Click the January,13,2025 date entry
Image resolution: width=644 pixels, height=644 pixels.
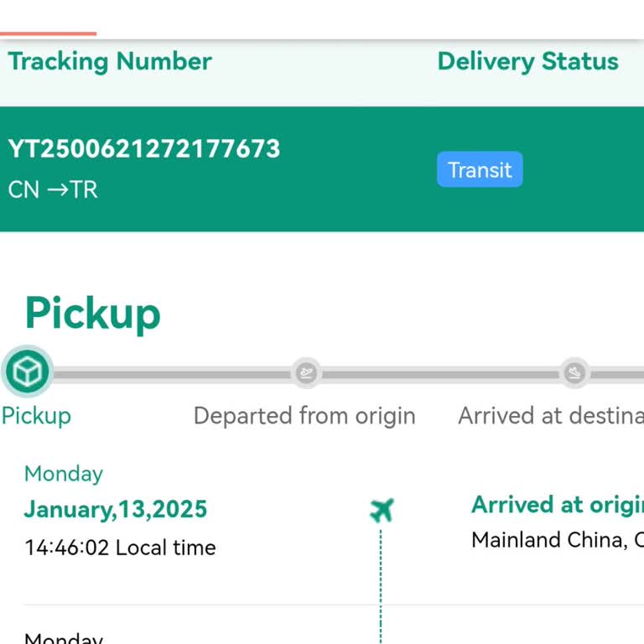tap(116, 509)
